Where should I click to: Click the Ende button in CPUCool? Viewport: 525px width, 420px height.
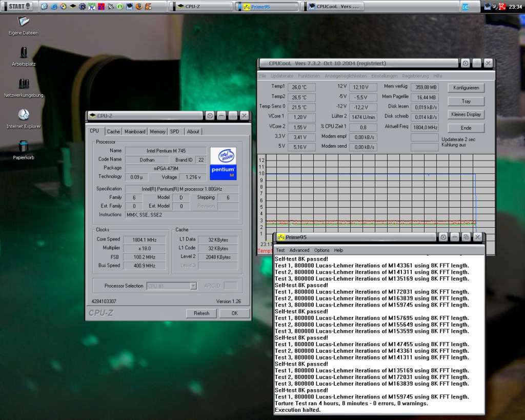tap(466, 128)
